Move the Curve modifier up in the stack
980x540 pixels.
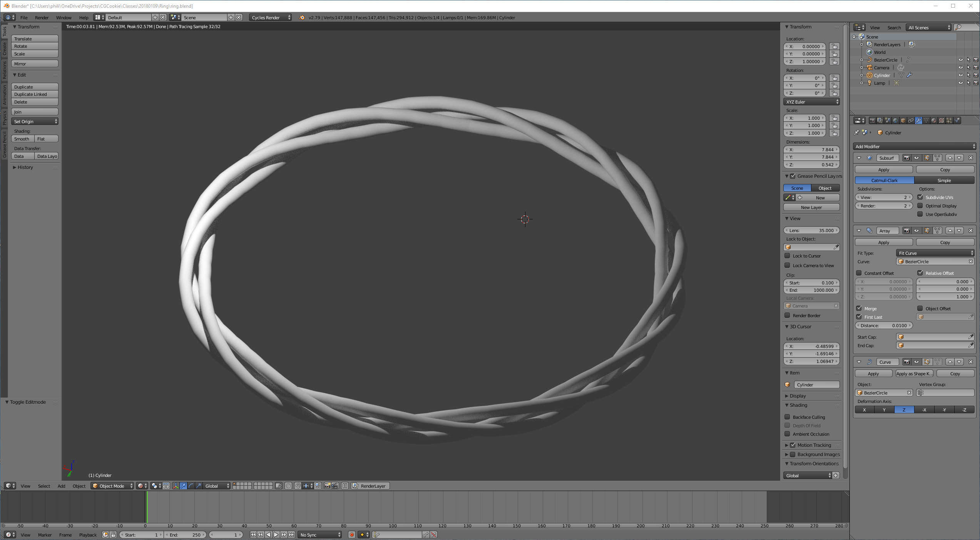click(950, 362)
